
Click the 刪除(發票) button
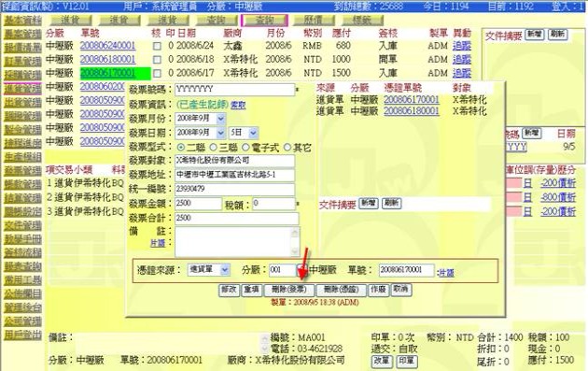tap(289, 290)
